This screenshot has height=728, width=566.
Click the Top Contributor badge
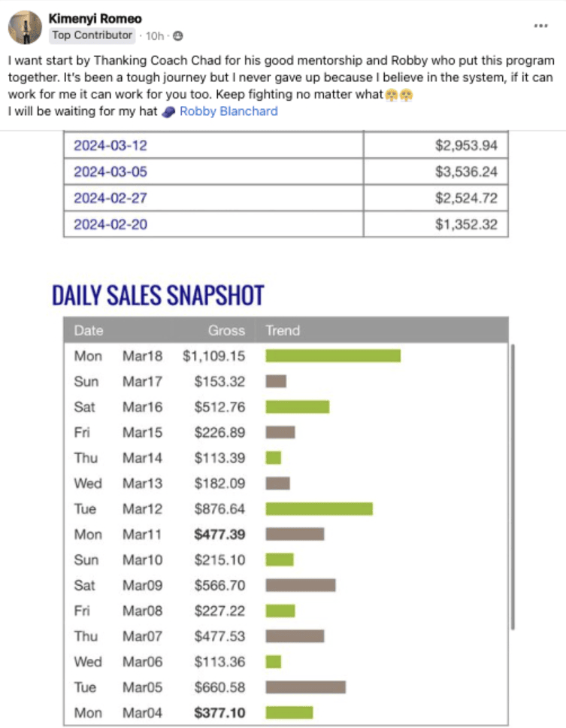tap(92, 35)
